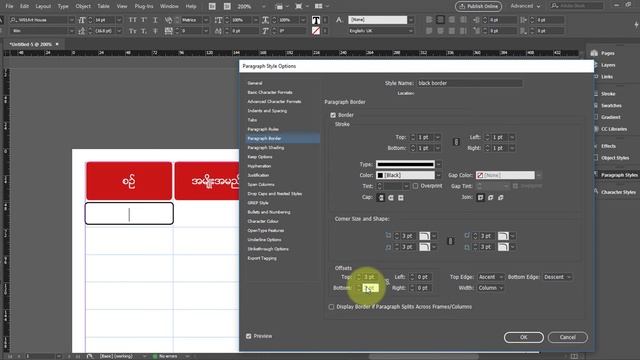Open the Type menu
The height and width of the screenshot is (360, 640).
coord(63,7)
